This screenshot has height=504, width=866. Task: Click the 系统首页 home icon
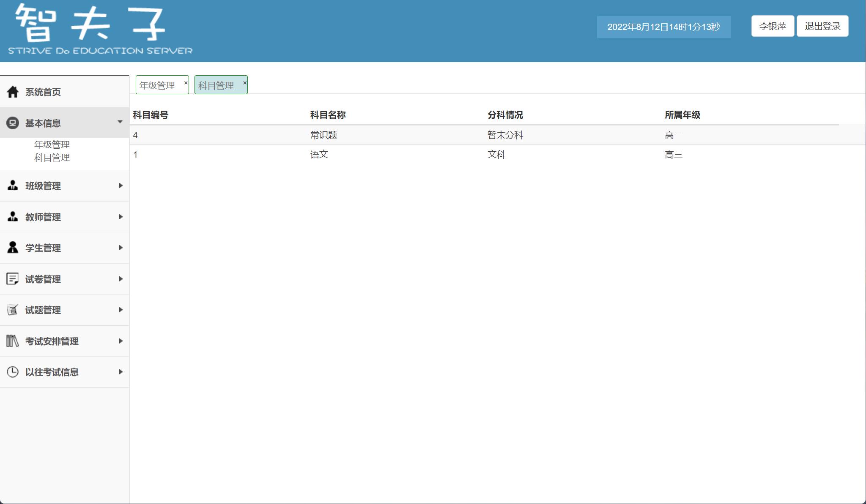click(12, 91)
